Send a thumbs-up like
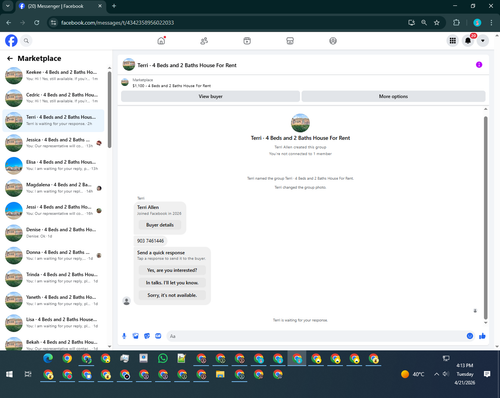This screenshot has height=398, width=500. pos(482,336)
